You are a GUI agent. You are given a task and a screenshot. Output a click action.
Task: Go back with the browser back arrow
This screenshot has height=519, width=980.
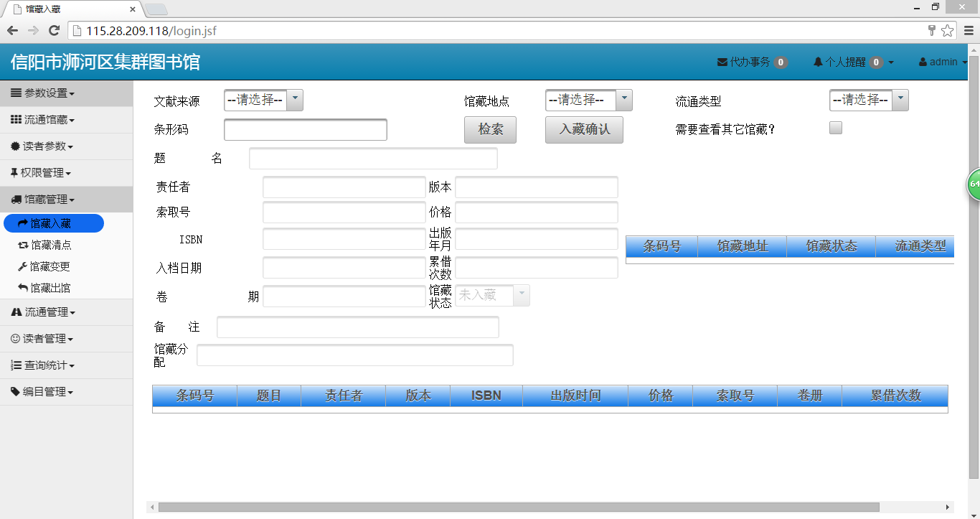click(12, 31)
